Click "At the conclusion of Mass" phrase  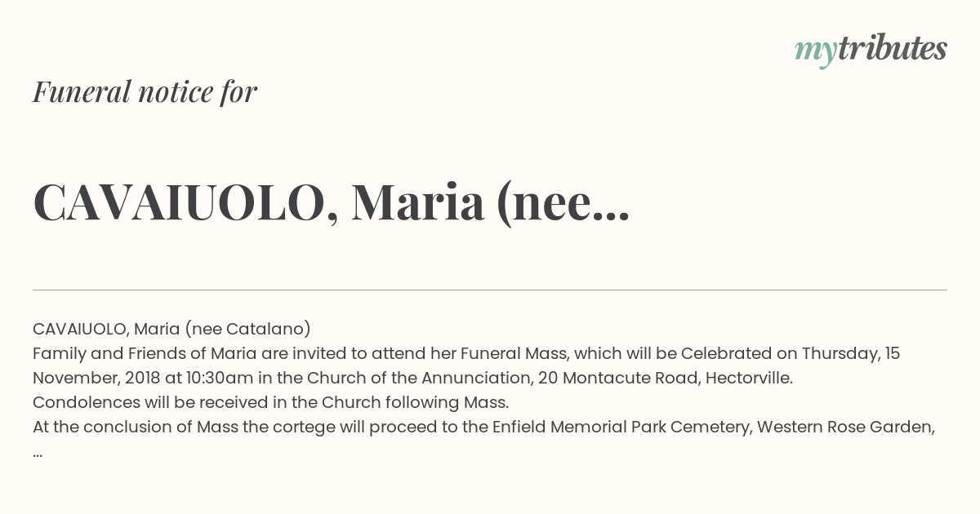click(136, 427)
